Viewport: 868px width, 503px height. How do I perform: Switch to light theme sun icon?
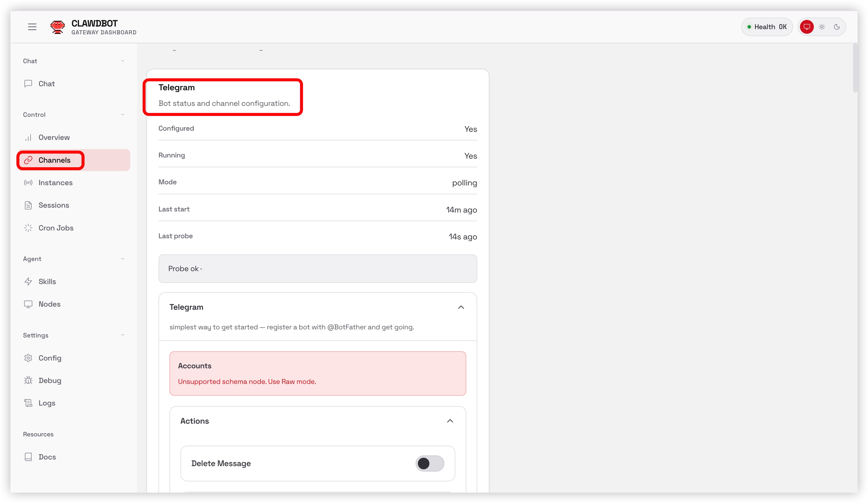tap(822, 27)
